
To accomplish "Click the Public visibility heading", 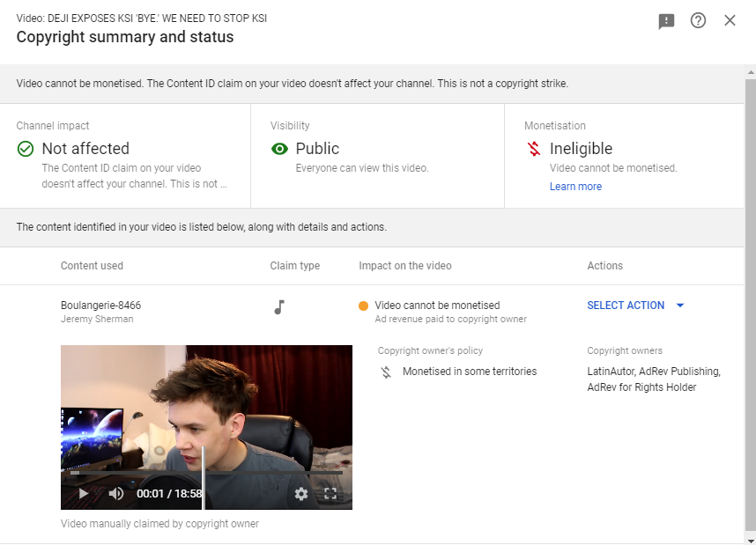I will click(x=317, y=149).
